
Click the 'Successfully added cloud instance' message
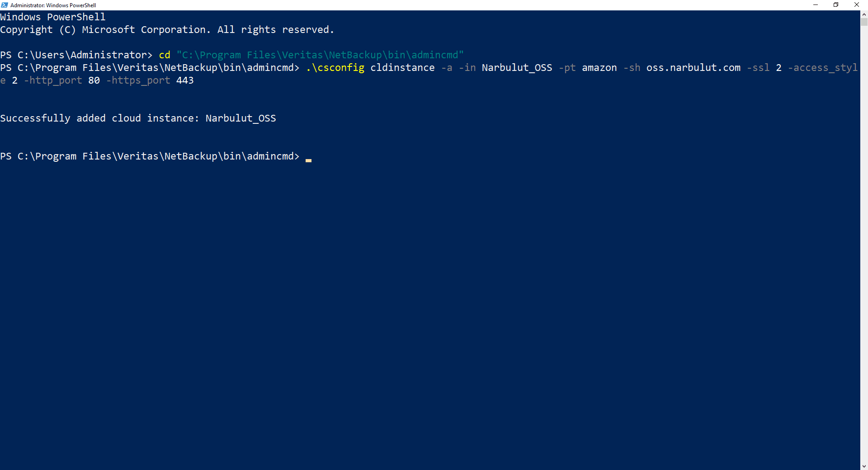(x=99, y=118)
